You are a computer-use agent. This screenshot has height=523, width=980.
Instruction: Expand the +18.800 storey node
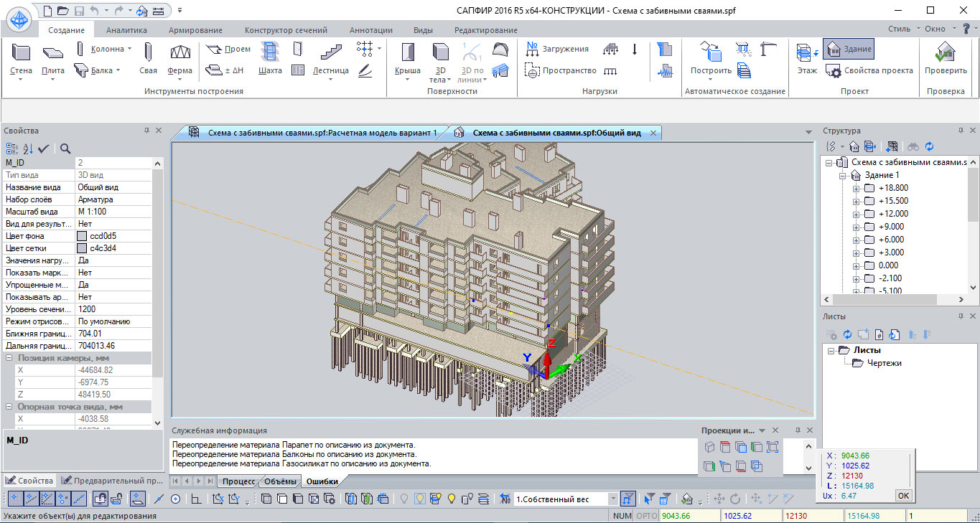point(856,188)
